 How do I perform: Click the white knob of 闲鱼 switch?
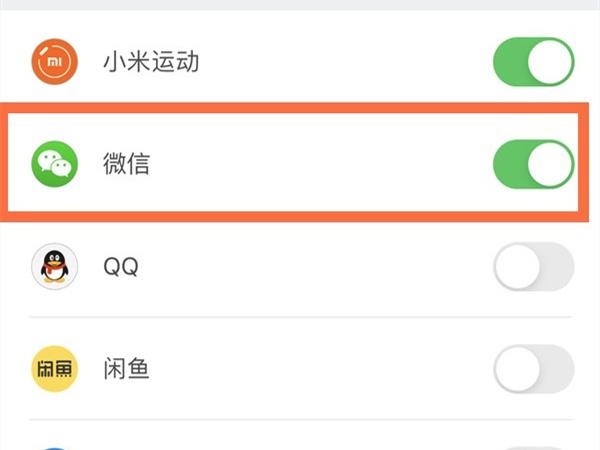pos(518,370)
